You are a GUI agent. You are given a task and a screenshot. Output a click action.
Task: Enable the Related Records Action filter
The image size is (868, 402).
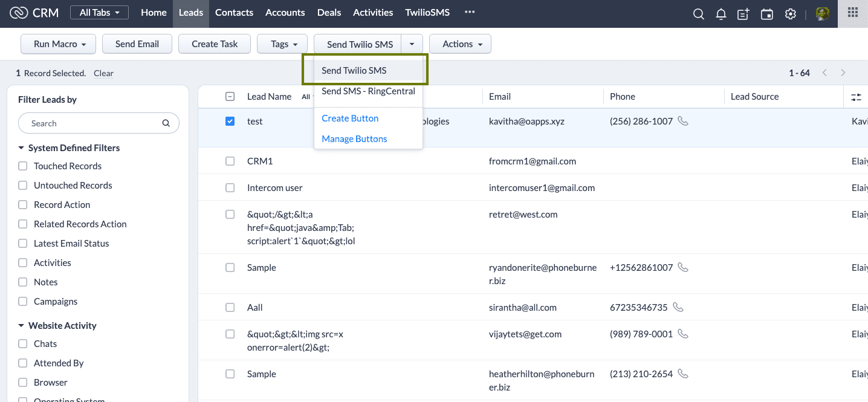[x=23, y=224]
